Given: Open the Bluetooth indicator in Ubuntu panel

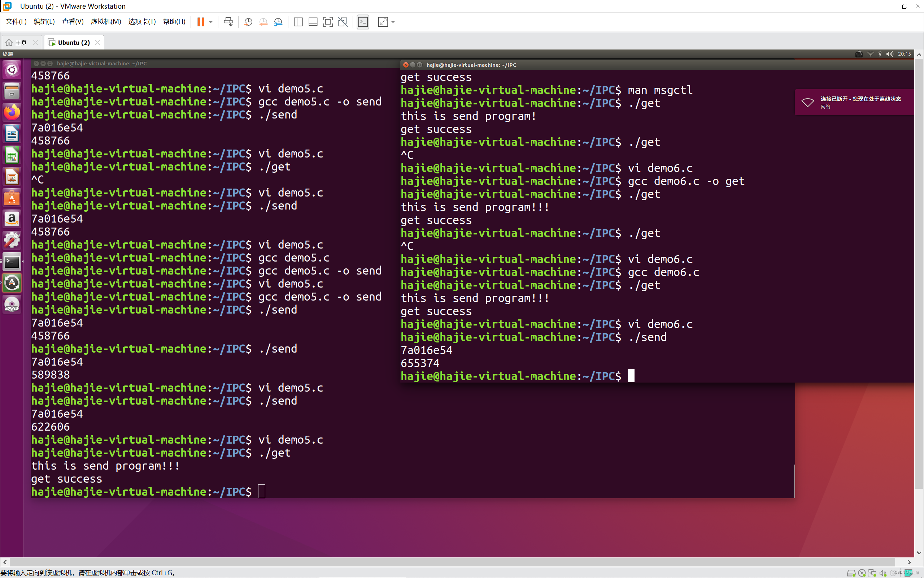Looking at the screenshot, I should point(880,54).
